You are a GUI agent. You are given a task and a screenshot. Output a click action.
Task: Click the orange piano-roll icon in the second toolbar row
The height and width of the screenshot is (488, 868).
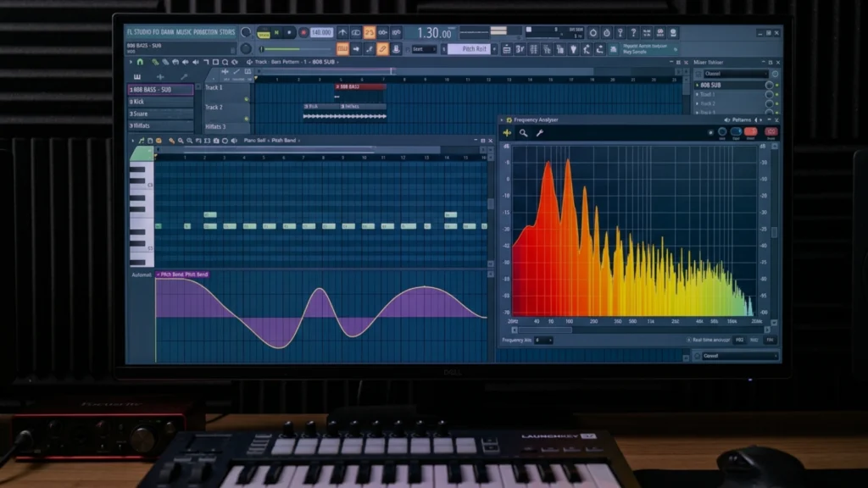click(342, 49)
